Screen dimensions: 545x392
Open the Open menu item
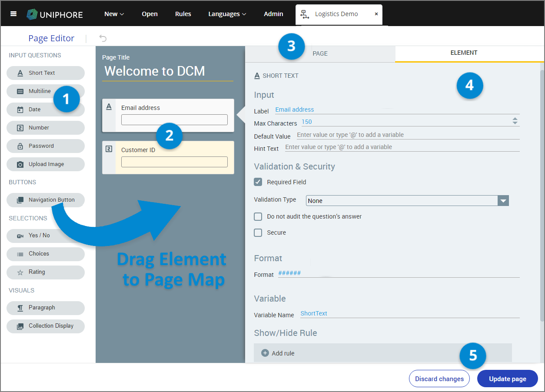point(150,14)
